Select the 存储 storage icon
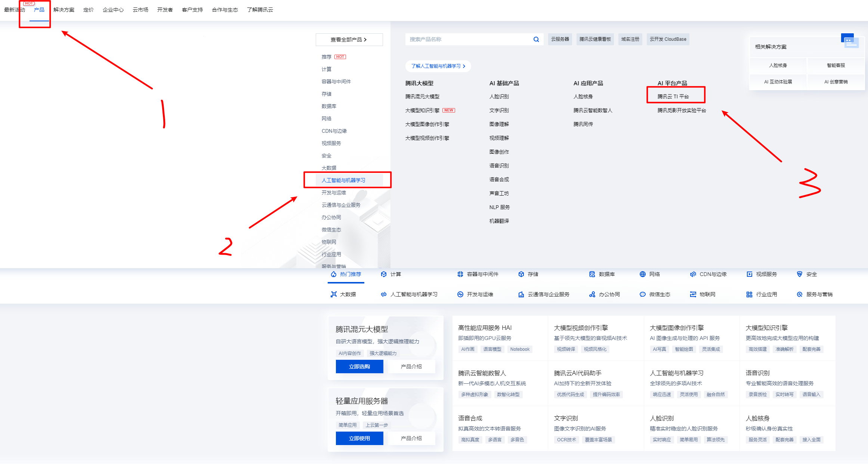This screenshot has height=466, width=868. (x=521, y=274)
